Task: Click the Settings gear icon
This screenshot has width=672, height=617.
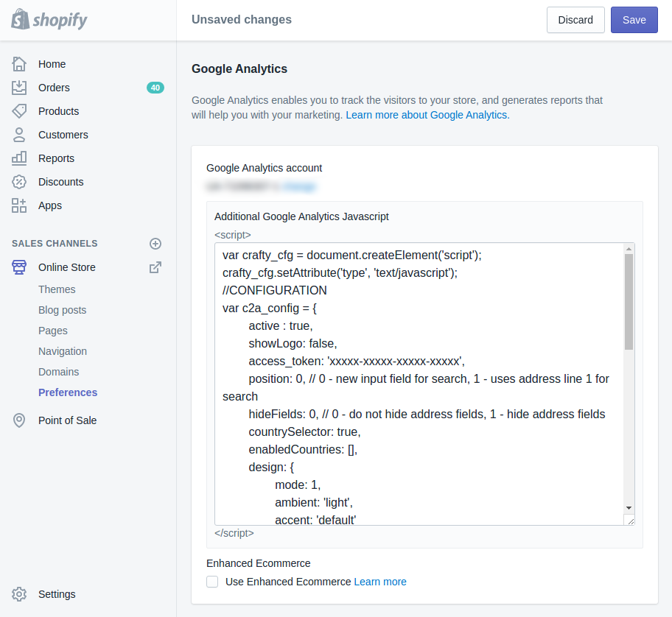Action: click(19, 594)
